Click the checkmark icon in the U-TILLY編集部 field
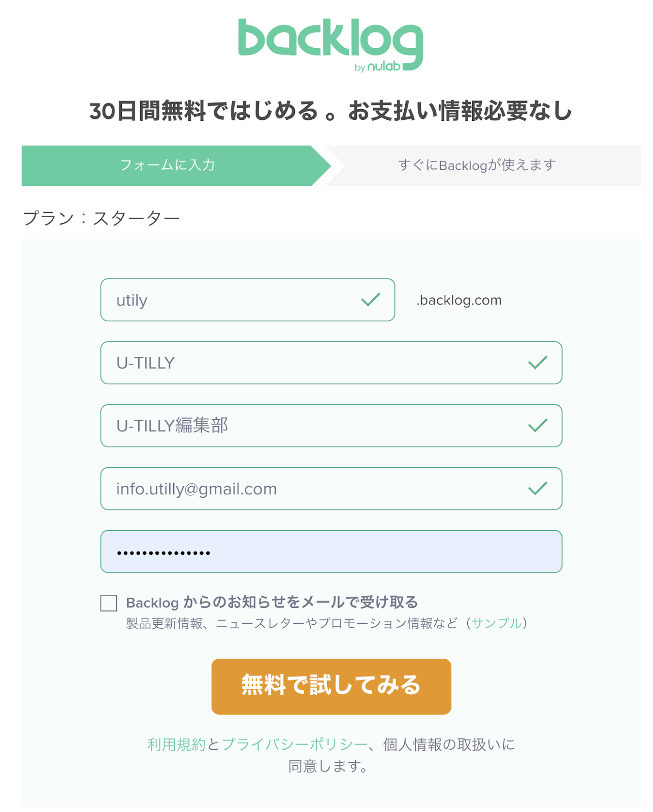Viewport: 653px width, 812px height. click(537, 426)
